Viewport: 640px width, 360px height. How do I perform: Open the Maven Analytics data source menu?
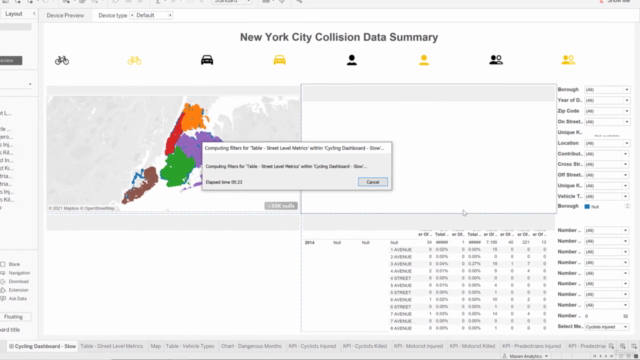[x=526, y=356]
